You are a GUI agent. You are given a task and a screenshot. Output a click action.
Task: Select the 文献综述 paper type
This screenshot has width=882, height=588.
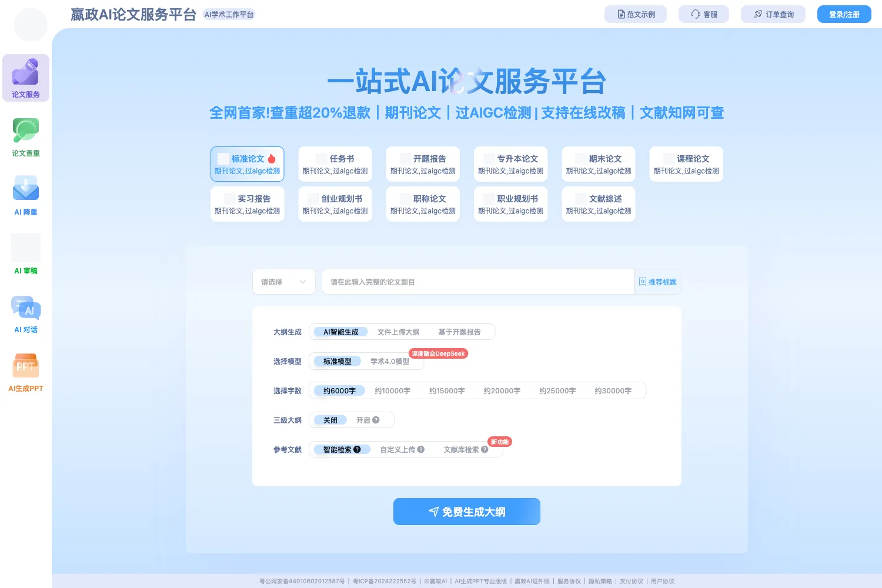[x=599, y=204]
